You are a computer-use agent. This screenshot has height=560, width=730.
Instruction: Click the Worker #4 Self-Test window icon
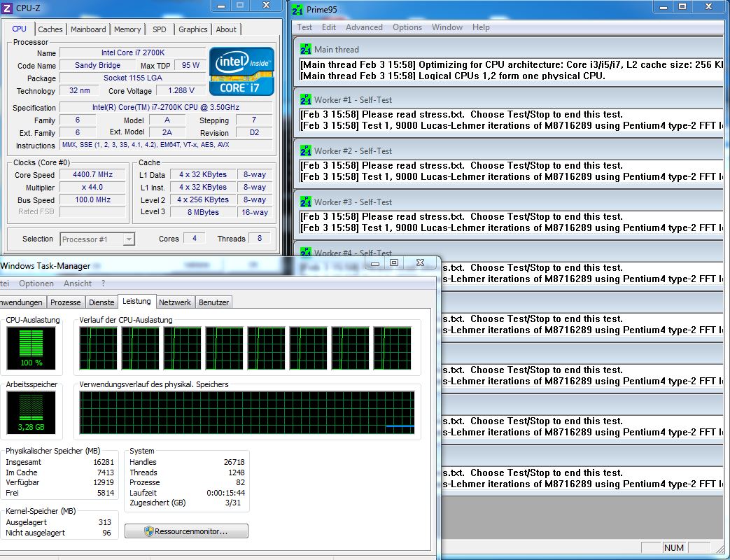click(305, 252)
